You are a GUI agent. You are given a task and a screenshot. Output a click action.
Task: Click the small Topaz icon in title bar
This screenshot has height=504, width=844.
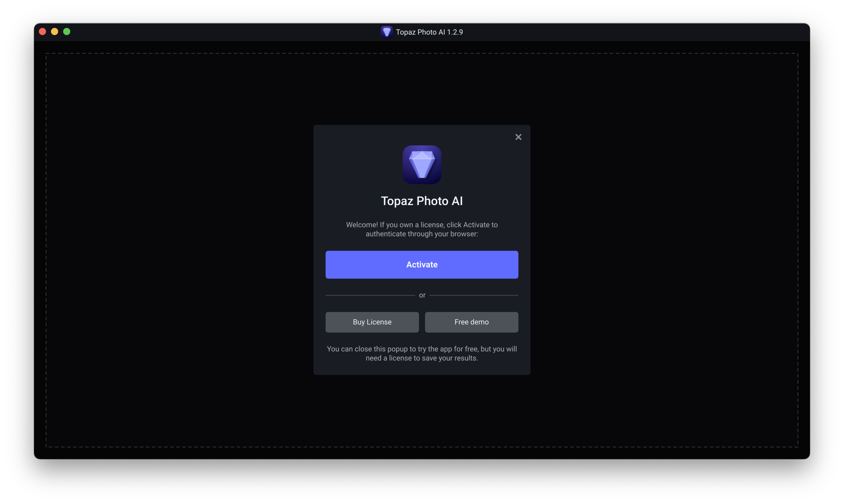(x=387, y=32)
